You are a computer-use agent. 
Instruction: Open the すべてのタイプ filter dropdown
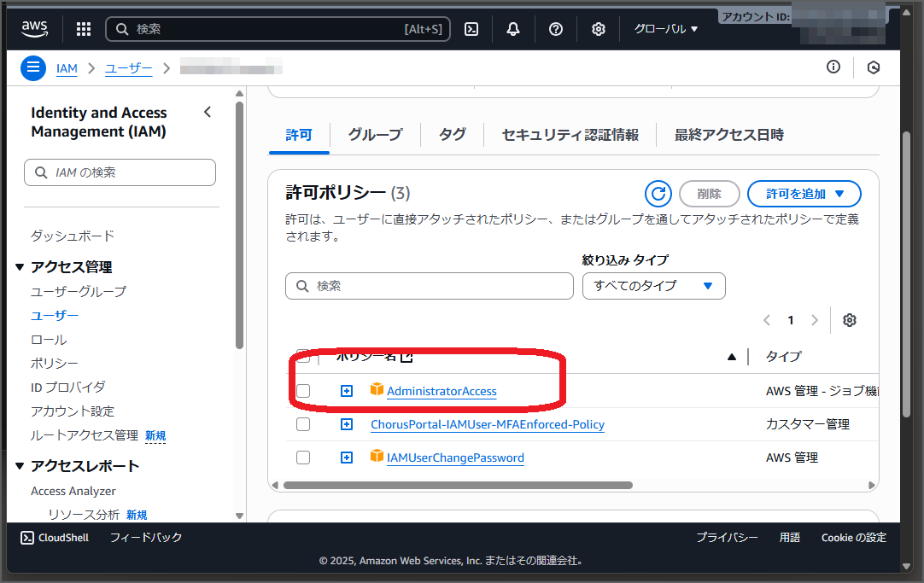click(x=653, y=286)
